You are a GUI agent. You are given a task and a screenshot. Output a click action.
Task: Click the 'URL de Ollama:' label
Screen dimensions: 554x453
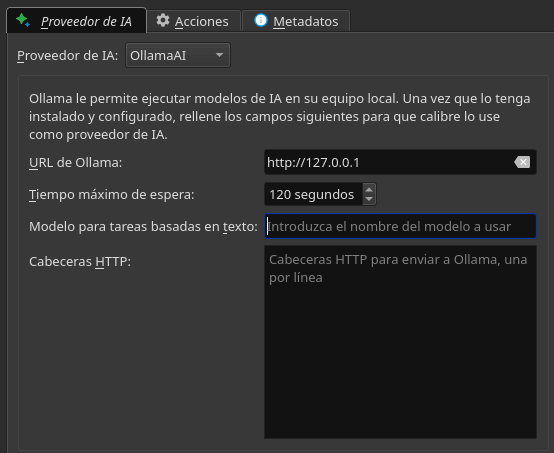[x=76, y=163]
